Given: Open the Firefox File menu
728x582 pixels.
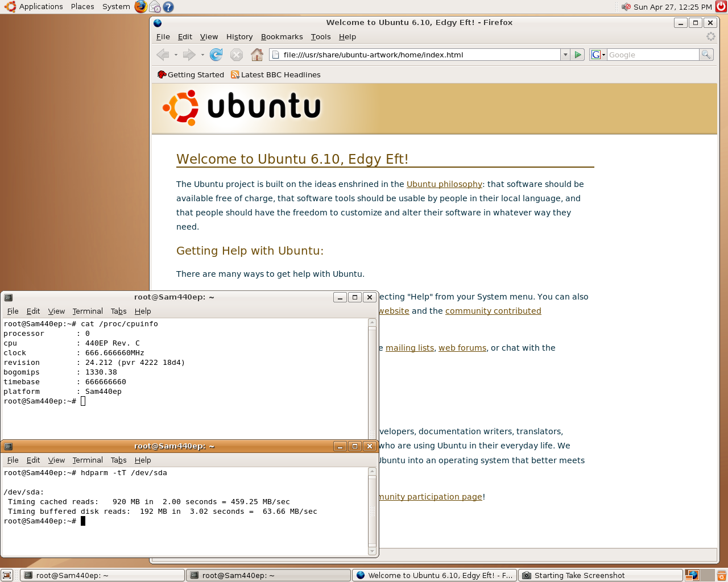Looking at the screenshot, I should (163, 36).
